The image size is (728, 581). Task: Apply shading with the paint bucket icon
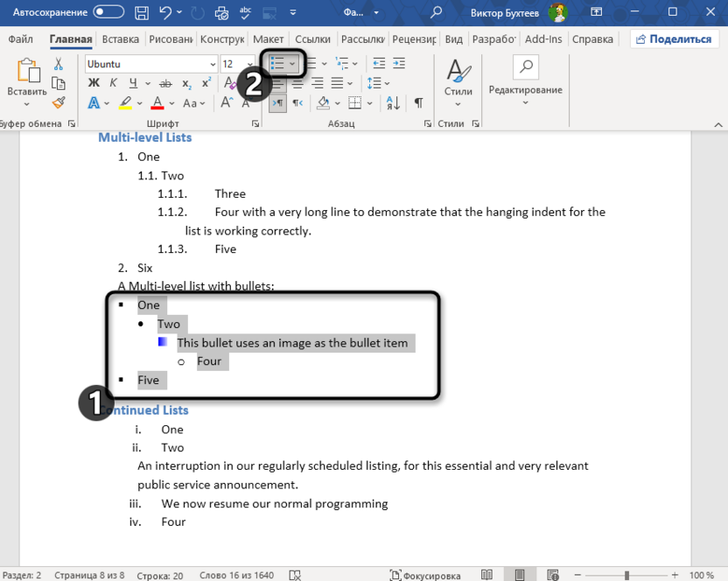coord(323,103)
